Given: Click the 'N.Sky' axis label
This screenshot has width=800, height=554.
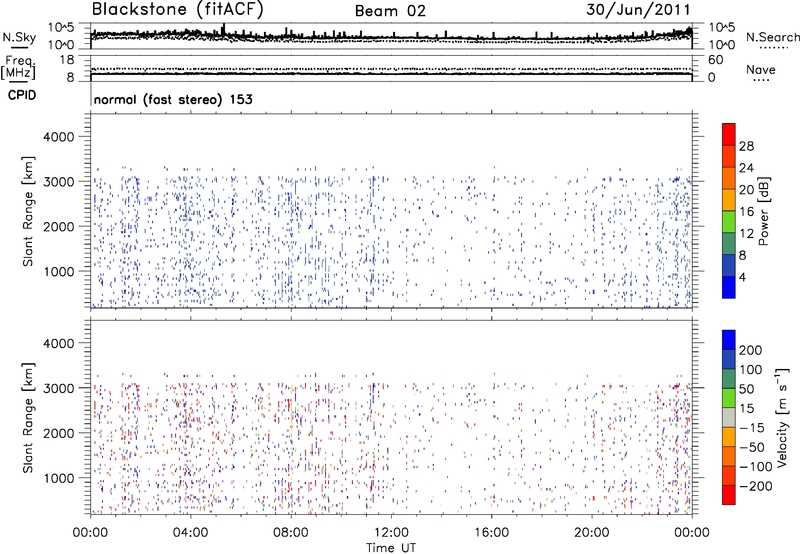Looking at the screenshot, I should [x=19, y=37].
